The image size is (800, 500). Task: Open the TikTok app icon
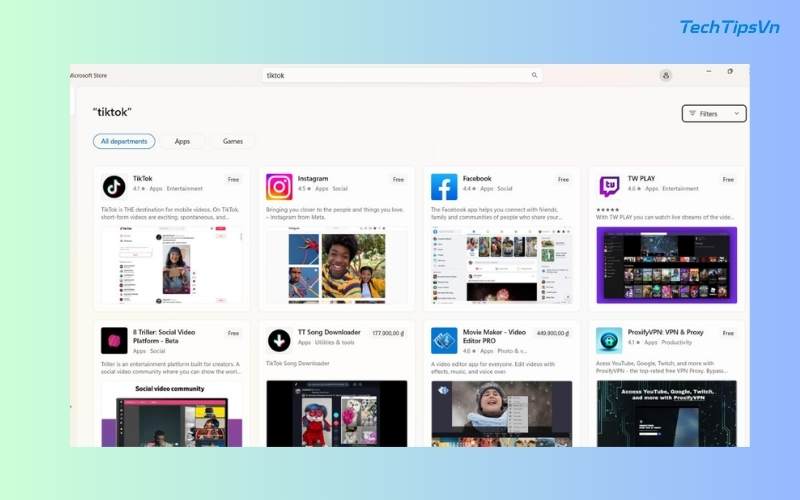coord(114,187)
